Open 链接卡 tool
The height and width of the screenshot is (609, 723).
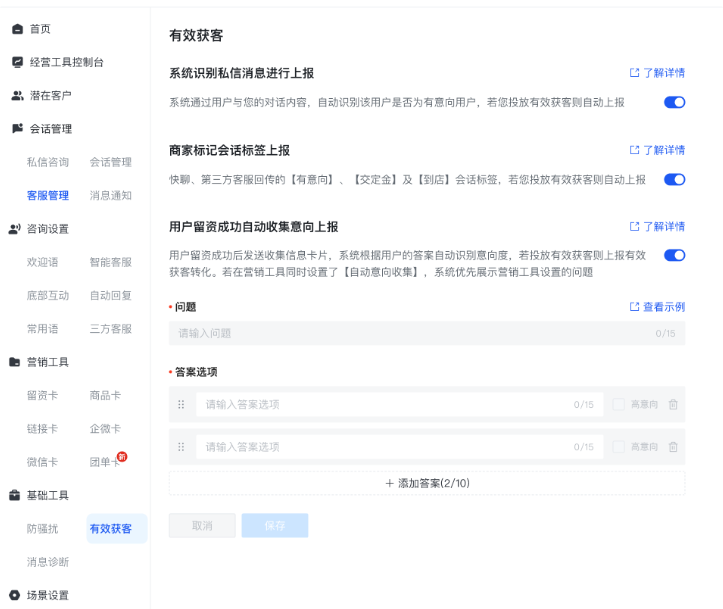tap(42, 428)
